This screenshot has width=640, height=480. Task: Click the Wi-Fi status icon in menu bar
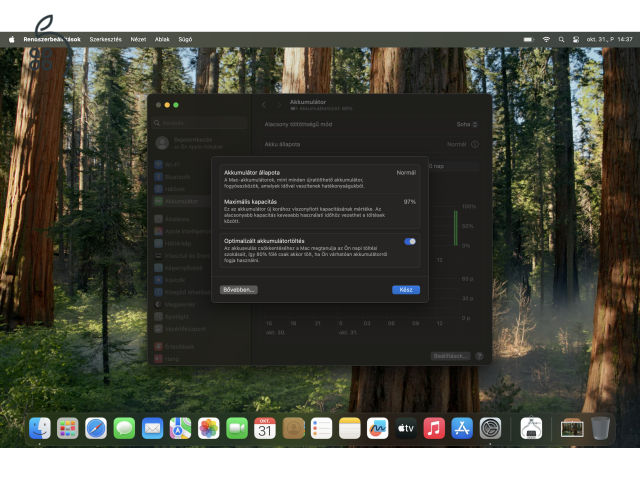pyautogui.click(x=546, y=39)
